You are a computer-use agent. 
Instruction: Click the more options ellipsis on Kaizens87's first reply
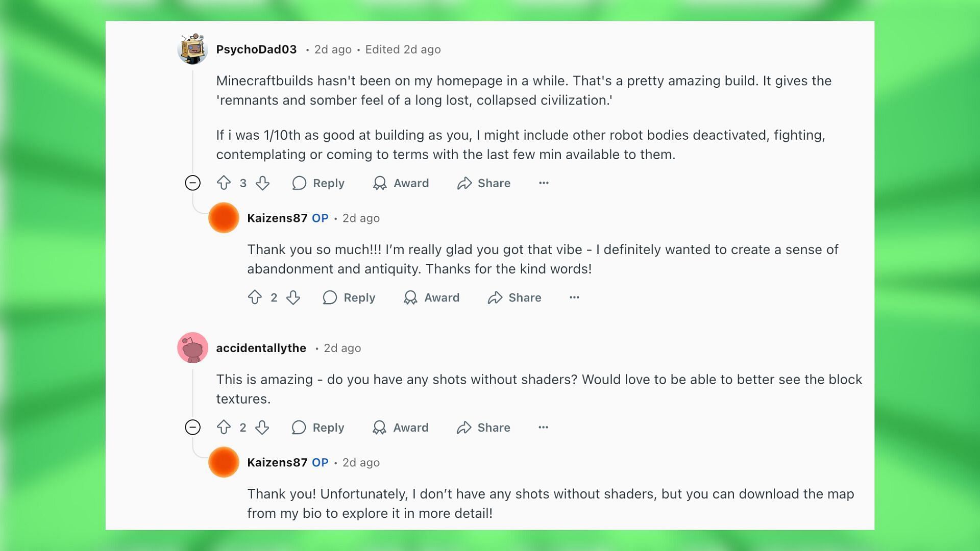pos(574,297)
